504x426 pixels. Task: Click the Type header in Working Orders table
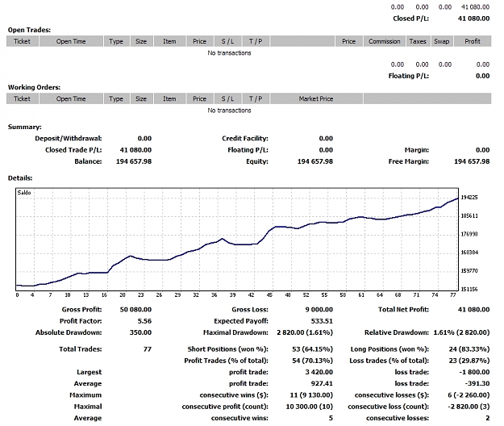pos(116,98)
